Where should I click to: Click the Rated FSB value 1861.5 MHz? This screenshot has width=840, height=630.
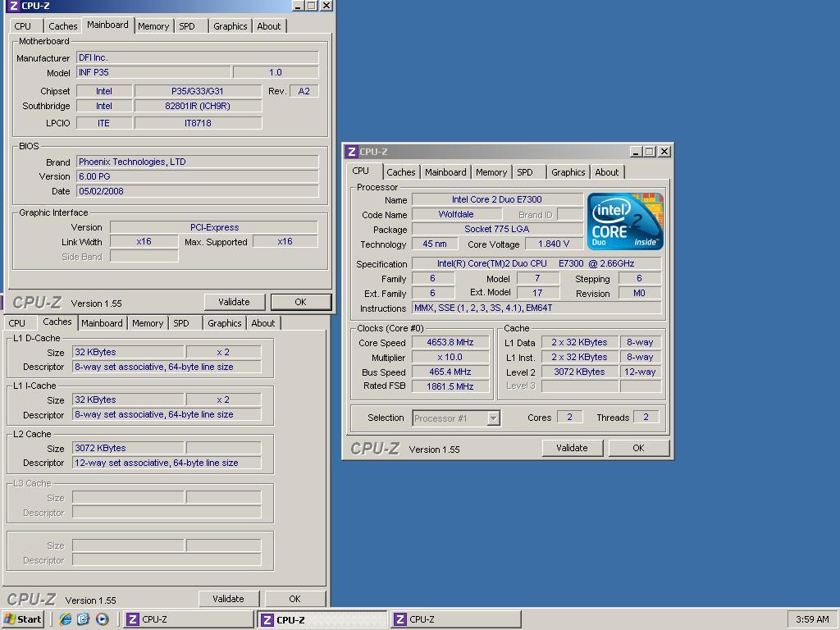450,386
